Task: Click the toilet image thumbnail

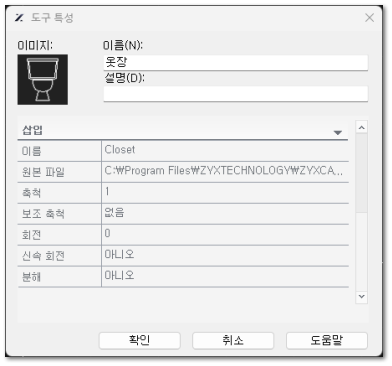Action: click(x=43, y=80)
